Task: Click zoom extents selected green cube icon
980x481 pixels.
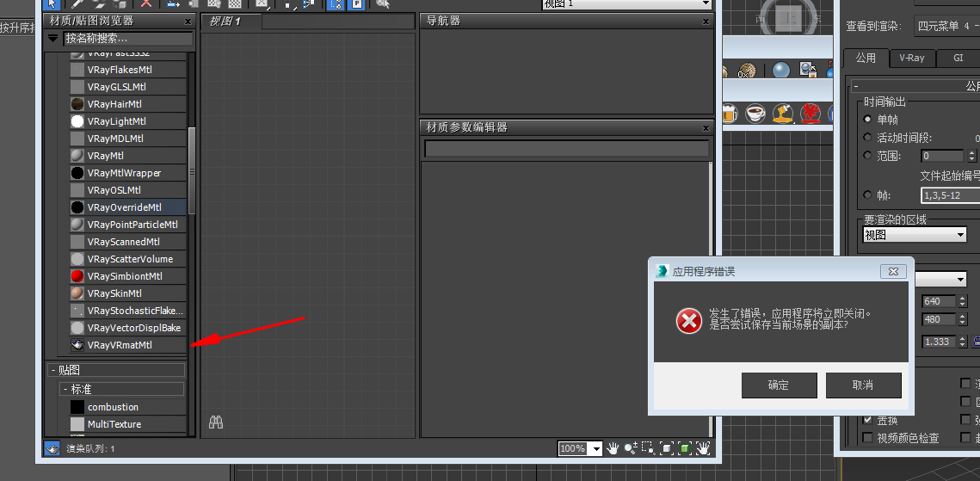Action: pyautogui.click(x=685, y=448)
